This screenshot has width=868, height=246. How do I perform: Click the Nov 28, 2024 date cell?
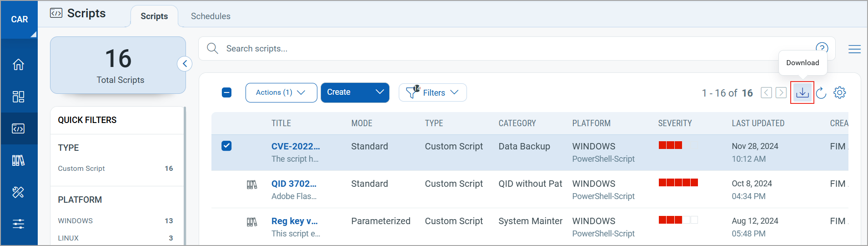tap(755, 146)
